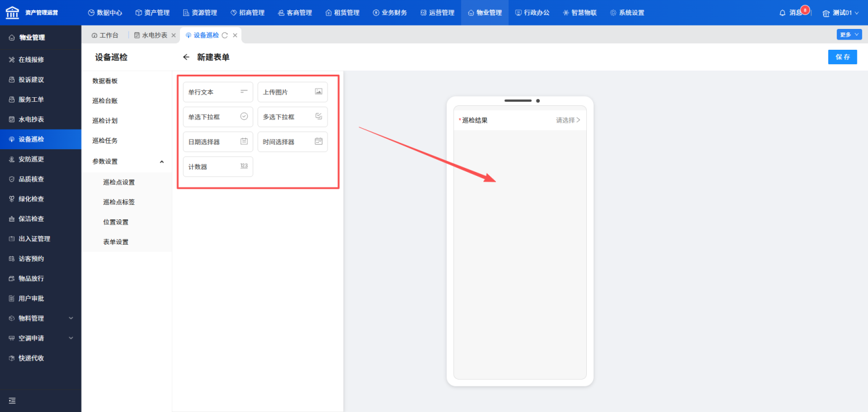Open the 更多 dropdown button
This screenshot has width=868, height=412.
(x=849, y=35)
